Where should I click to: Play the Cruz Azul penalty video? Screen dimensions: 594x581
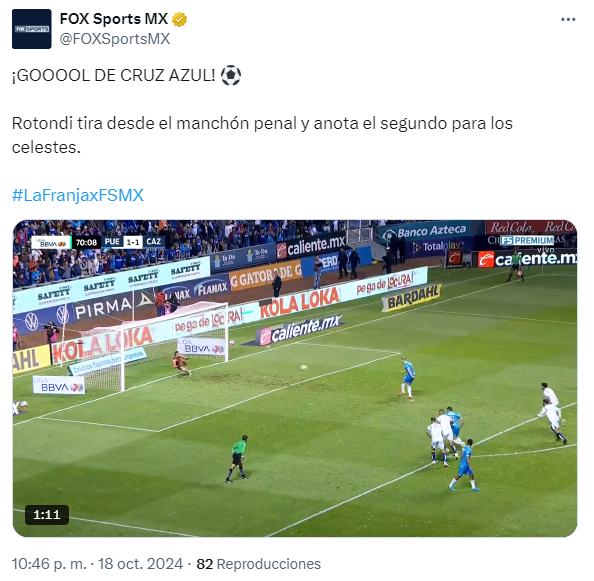(295, 378)
